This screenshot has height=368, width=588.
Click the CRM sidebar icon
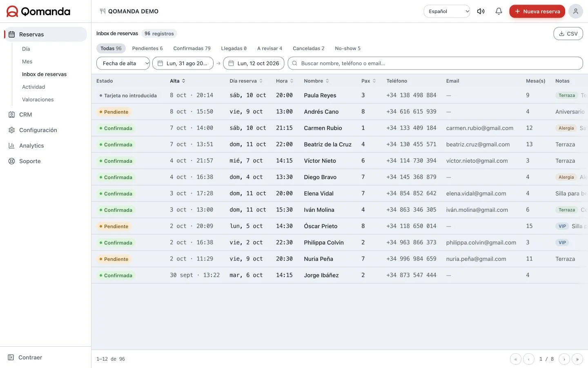coord(12,114)
